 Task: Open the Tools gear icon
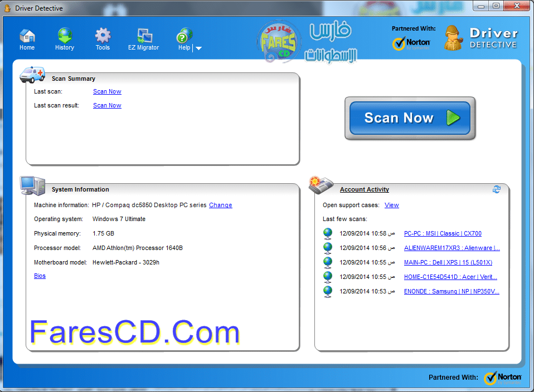point(103,36)
